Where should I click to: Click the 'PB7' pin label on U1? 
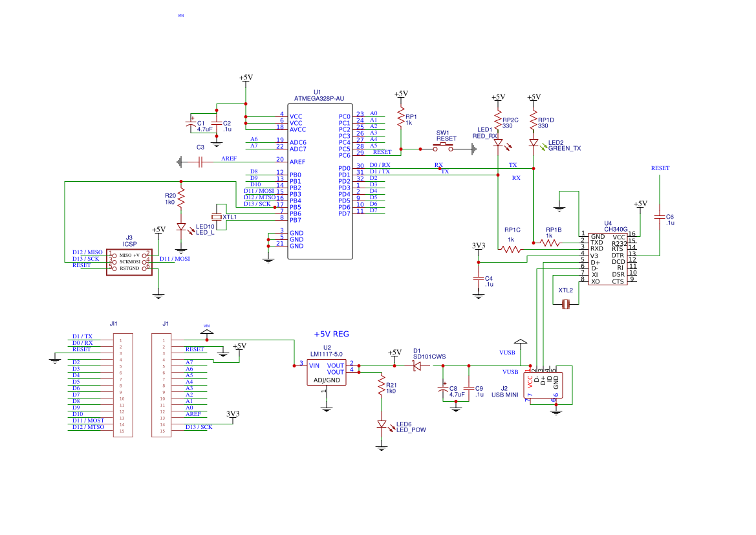pos(296,221)
